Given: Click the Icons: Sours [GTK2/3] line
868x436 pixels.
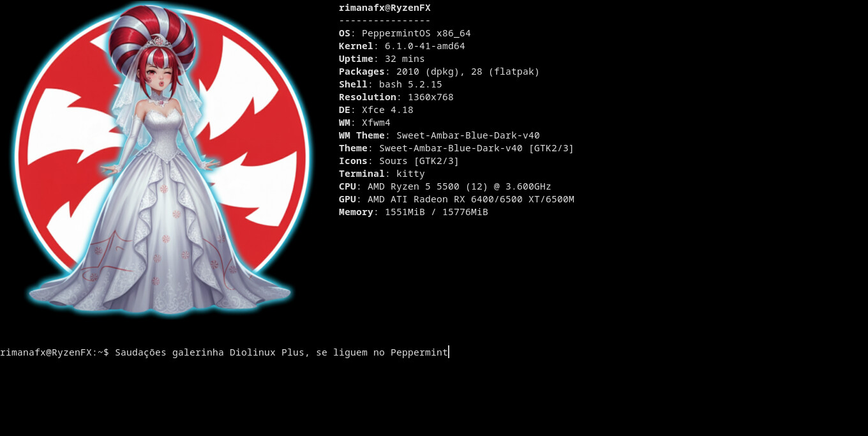Looking at the screenshot, I should tap(399, 161).
